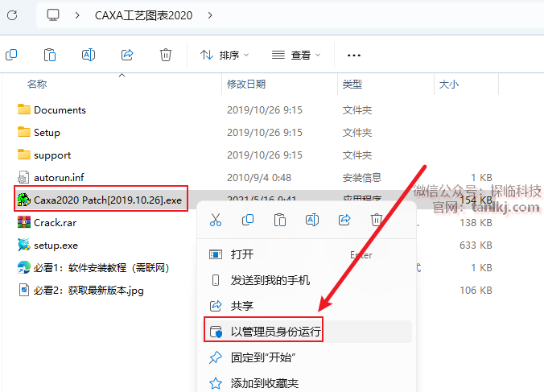
Task: Click the 安装信息 type cell
Action: (362, 178)
